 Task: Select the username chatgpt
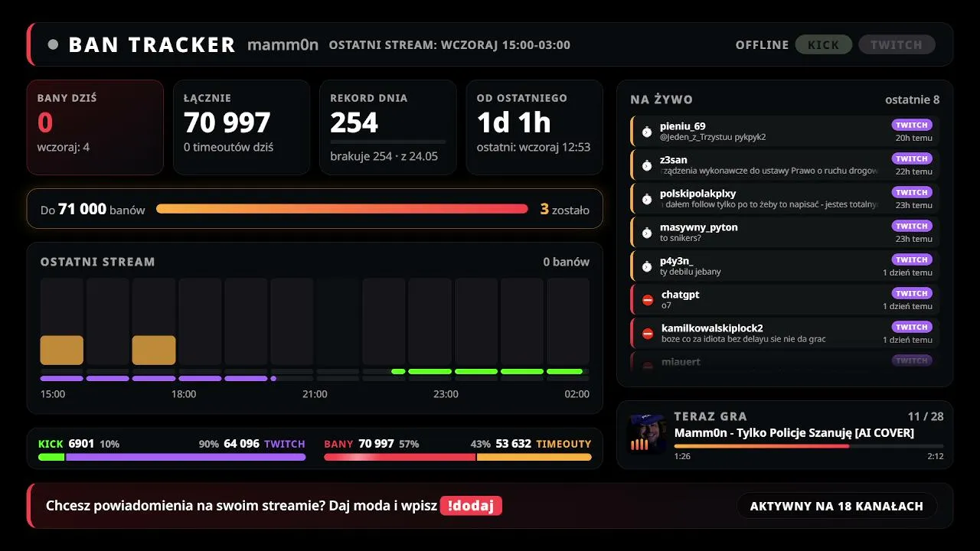(x=681, y=295)
